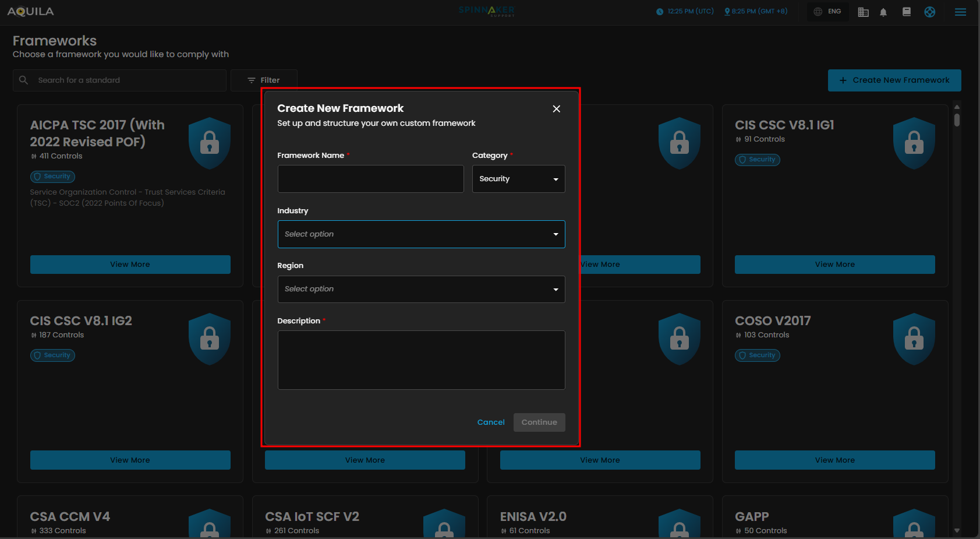Click the Framework Name input field
The height and width of the screenshot is (539, 980).
point(370,179)
